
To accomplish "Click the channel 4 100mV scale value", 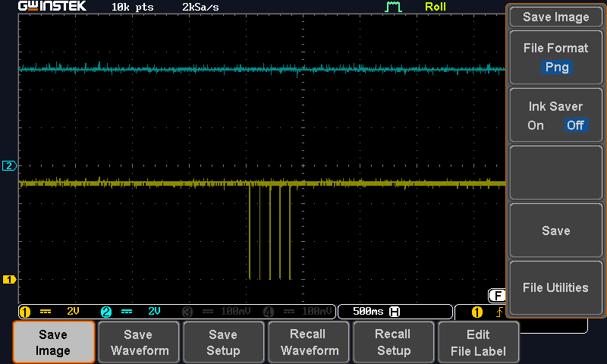I will click(316, 312).
